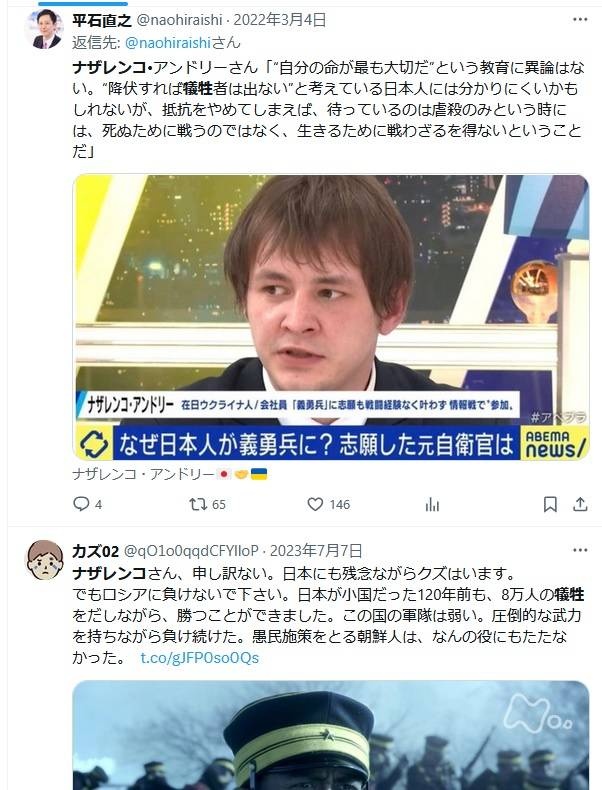
Task: Open more options on カズ02 tweet
Action: point(580,550)
